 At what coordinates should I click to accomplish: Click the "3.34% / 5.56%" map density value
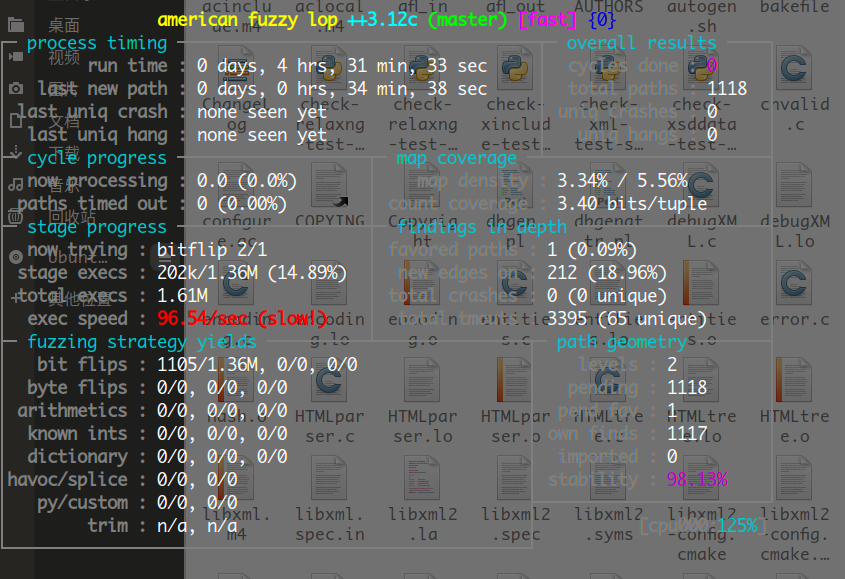pyautogui.click(x=622, y=181)
